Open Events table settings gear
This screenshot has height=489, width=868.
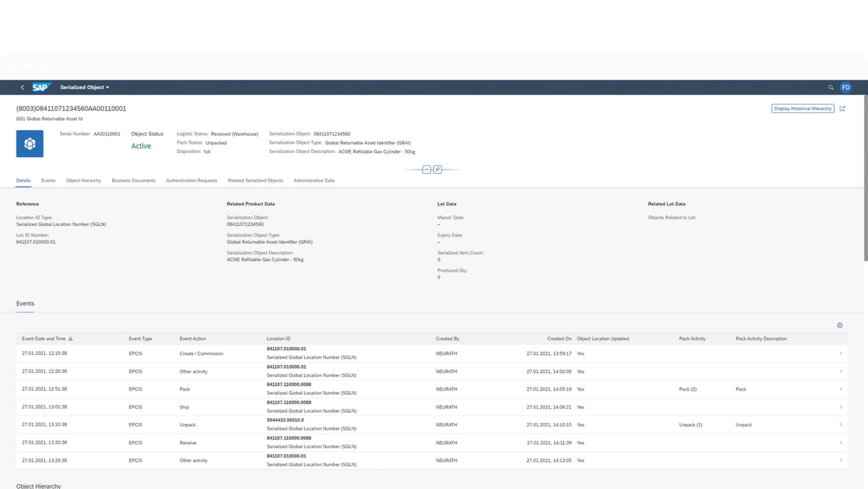tap(840, 325)
